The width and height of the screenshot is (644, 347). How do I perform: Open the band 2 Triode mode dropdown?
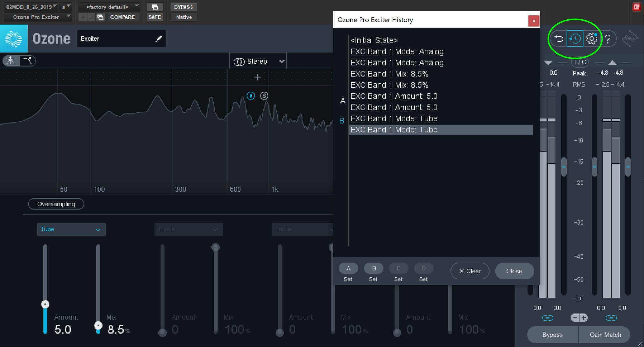(189, 229)
